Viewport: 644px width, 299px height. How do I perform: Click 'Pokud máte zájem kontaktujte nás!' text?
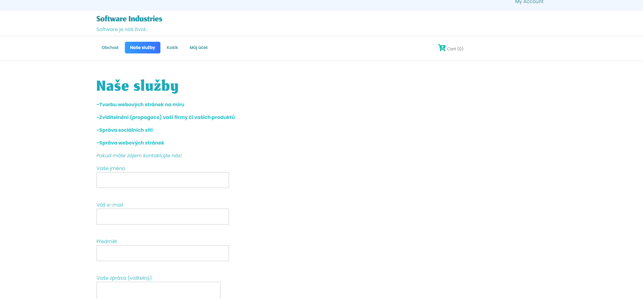coord(139,156)
